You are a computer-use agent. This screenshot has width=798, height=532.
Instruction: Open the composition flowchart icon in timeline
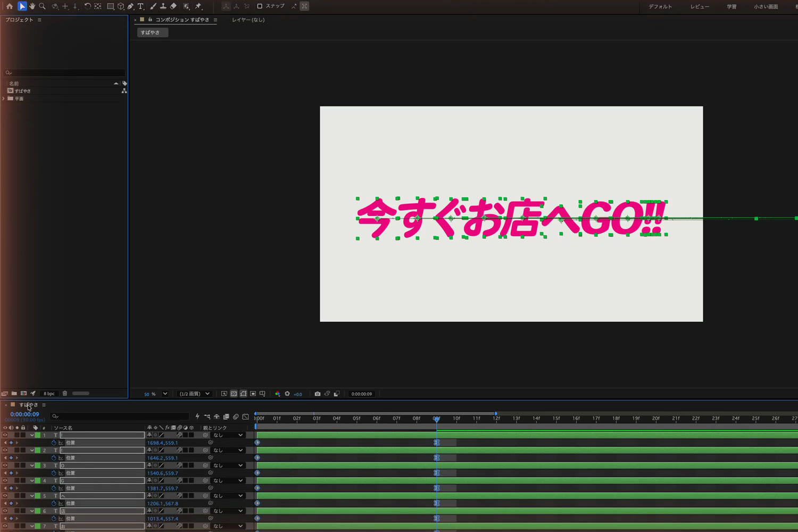point(207,417)
